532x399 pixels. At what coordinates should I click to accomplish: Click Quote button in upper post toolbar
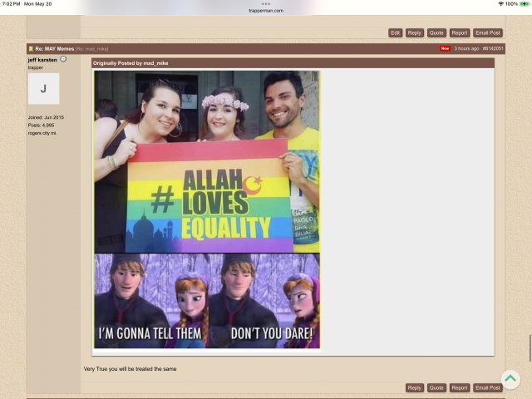coord(436,33)
